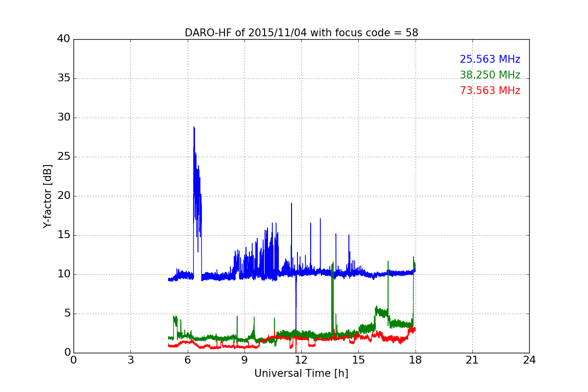Click the y-axis tick label 40
Viewport: 588px width, 392px height.
click(64, 39)
